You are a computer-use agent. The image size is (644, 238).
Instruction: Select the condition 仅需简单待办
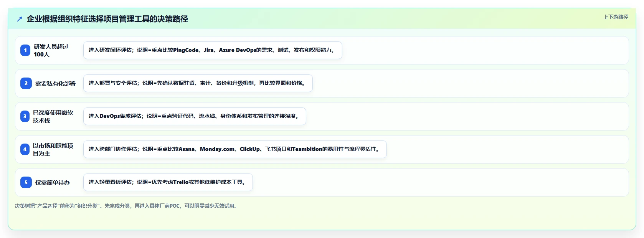[53, 182]
